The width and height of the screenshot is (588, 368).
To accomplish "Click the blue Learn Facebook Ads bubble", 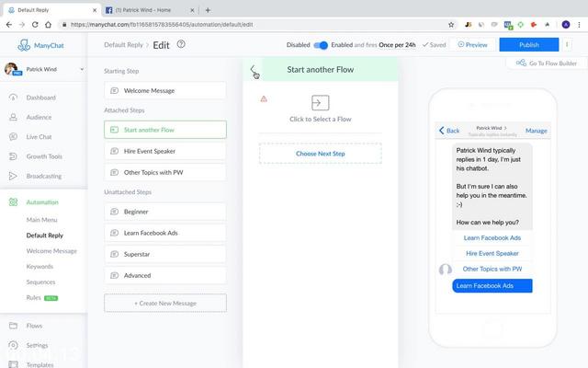I will (492, 286).
